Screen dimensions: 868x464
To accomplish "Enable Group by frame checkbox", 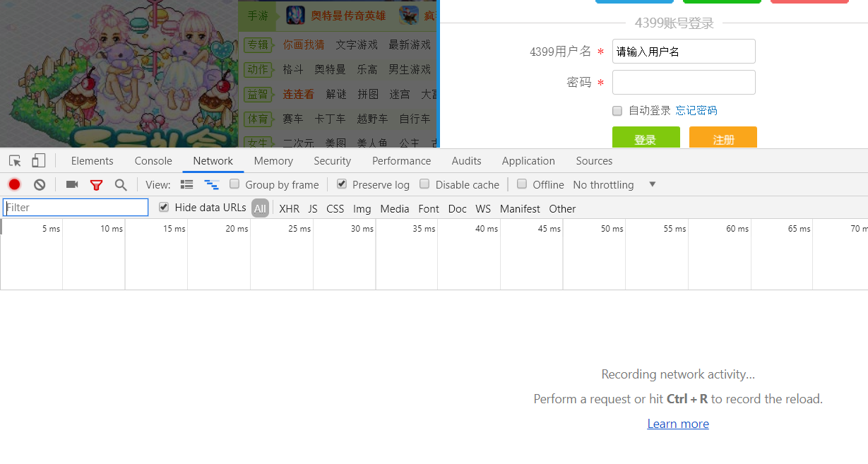I will 234,184.
